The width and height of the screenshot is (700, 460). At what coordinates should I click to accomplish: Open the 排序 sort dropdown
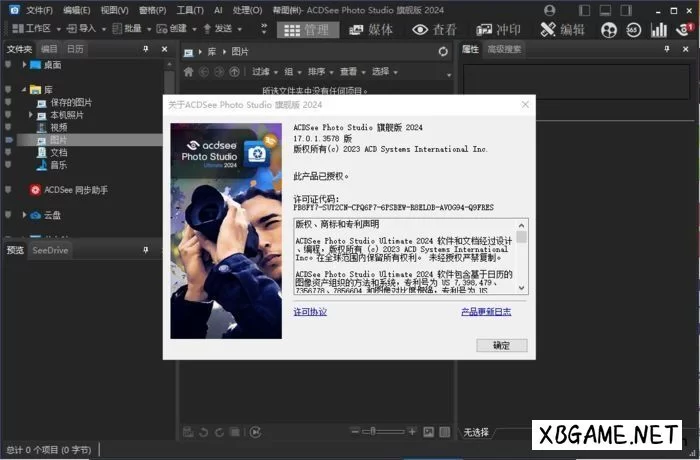point(319,72)
